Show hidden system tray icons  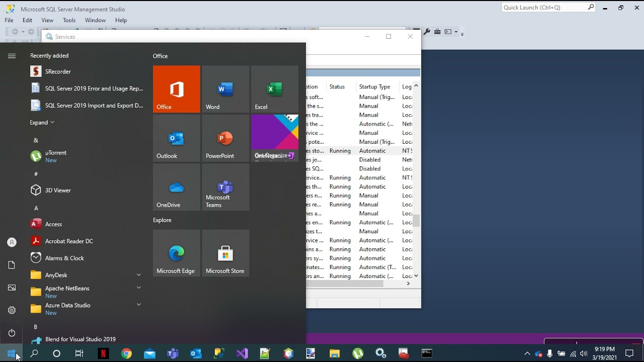point(527,353)
